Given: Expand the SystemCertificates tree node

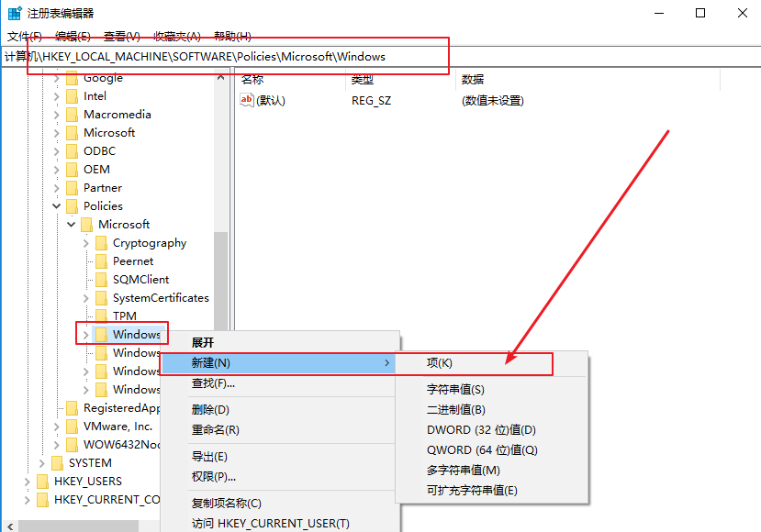Looking at the screenshot, I should [x=86, y=298].
